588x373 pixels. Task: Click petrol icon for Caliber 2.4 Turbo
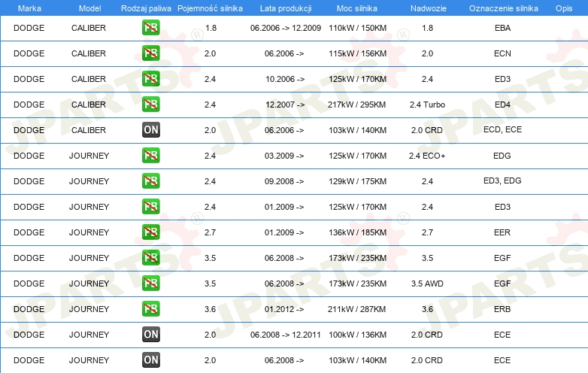(x=150, y=105)
